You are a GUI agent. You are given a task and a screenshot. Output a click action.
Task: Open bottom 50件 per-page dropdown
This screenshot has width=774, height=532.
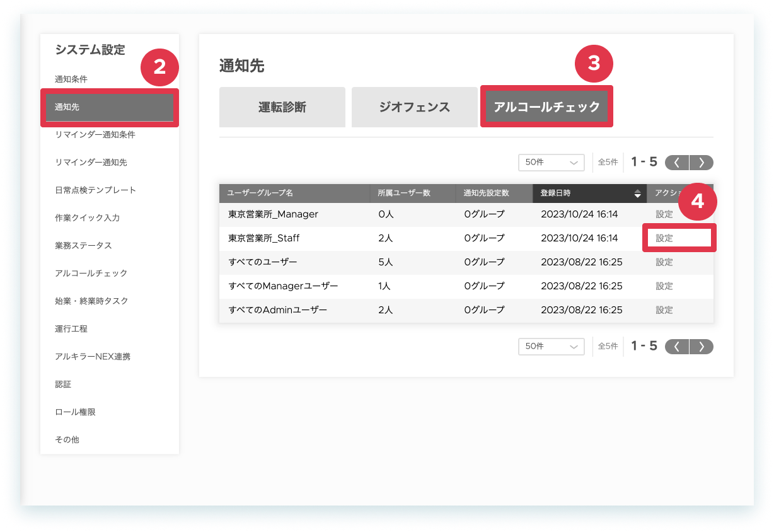click(552, 346)
